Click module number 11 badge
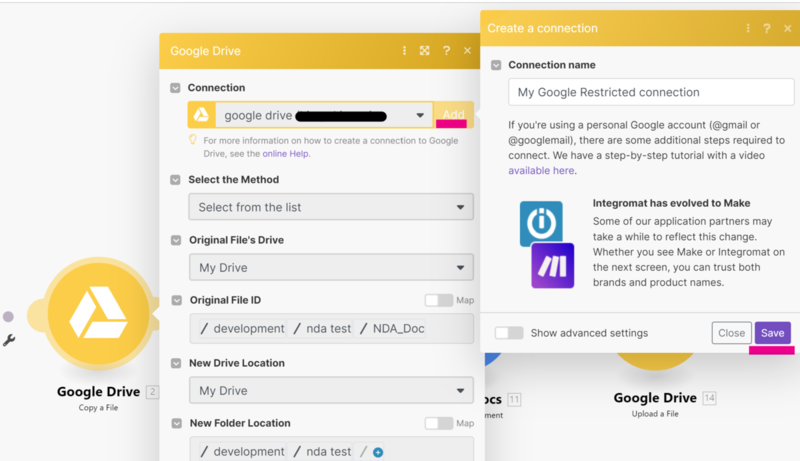The image size is (800, 461). (x=514, y=399)
